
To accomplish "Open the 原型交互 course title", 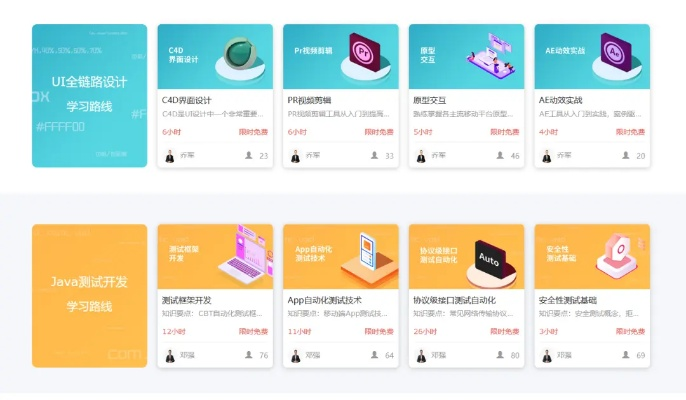I will tap(429, 100).
